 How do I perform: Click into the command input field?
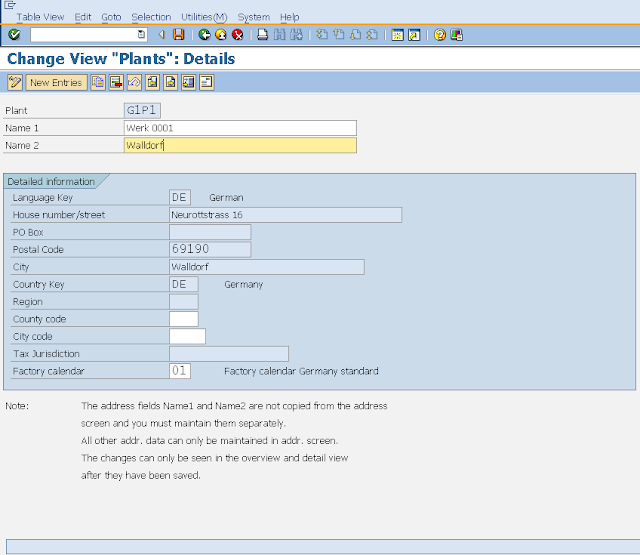click(84, 35)
